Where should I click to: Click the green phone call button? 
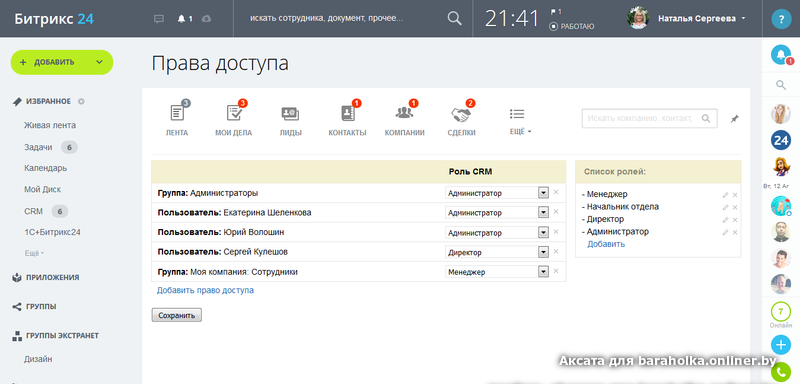coord(781,372)
